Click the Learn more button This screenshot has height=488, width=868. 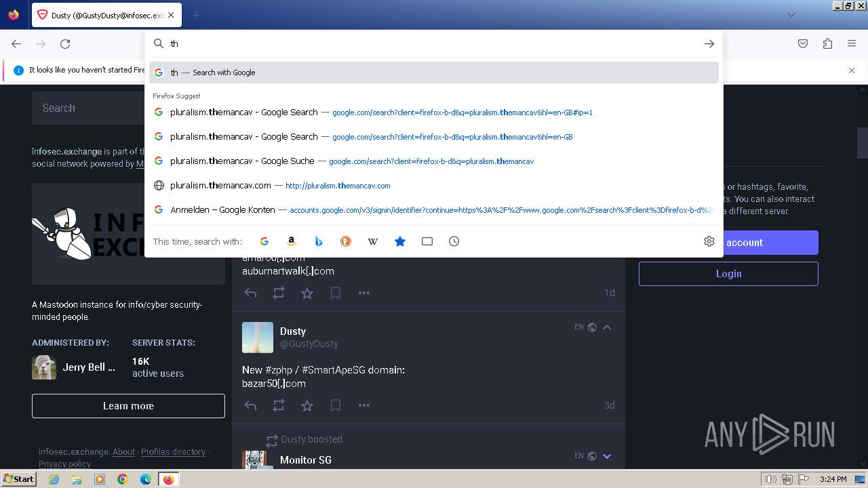[128, 406]
